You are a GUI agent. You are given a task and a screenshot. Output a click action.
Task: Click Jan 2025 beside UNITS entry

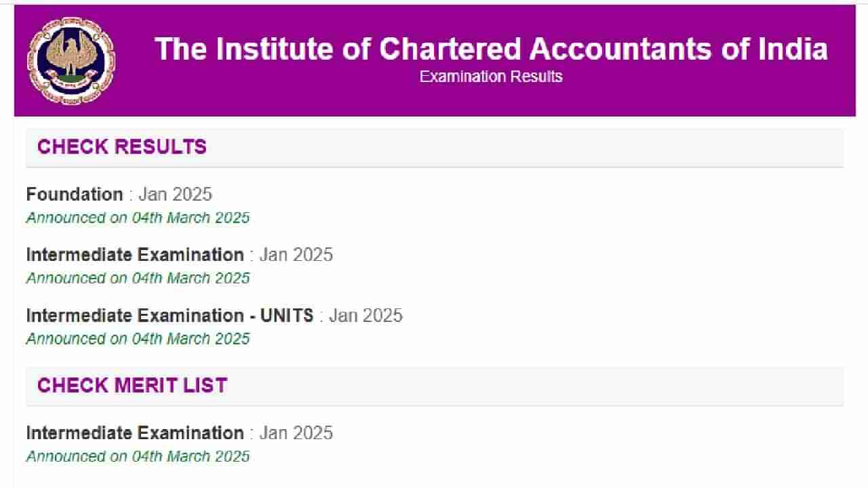tap(366, 316)
